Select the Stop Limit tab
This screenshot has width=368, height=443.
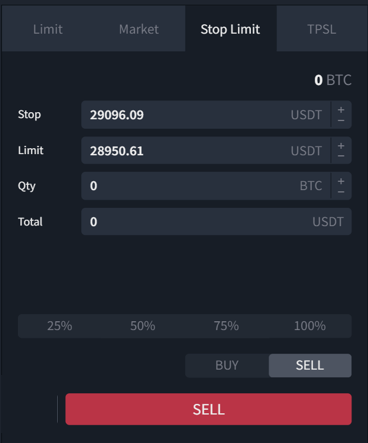pyautogui.click(x=231, y=29)
